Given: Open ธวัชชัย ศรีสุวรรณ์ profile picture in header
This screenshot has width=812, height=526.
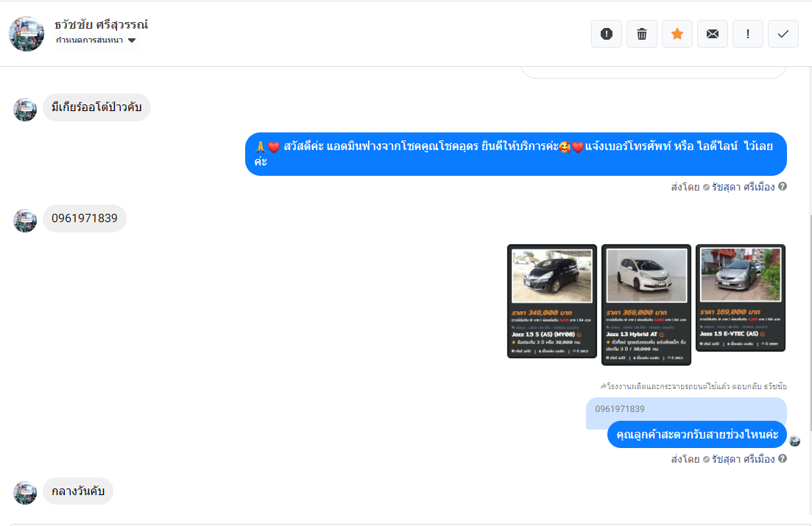Looking at the screenshot, I should point(27,34).
